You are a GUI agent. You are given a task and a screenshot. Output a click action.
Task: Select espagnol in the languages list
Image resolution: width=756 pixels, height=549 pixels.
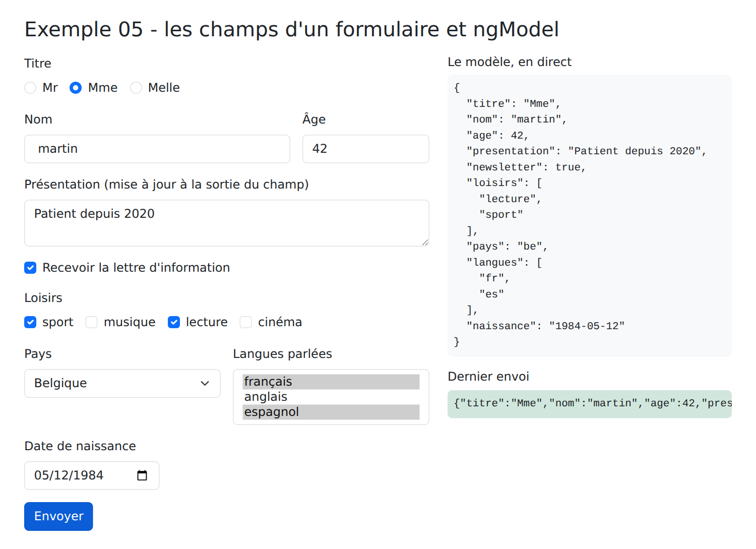(331, 412)
